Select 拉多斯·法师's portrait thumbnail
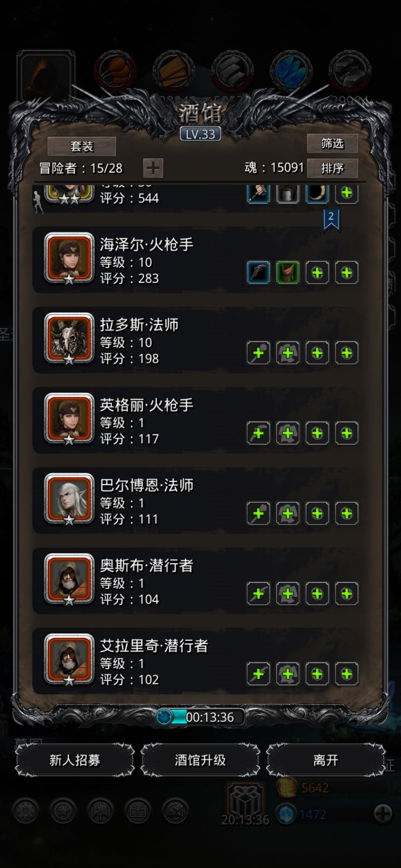 pos(69,338)
